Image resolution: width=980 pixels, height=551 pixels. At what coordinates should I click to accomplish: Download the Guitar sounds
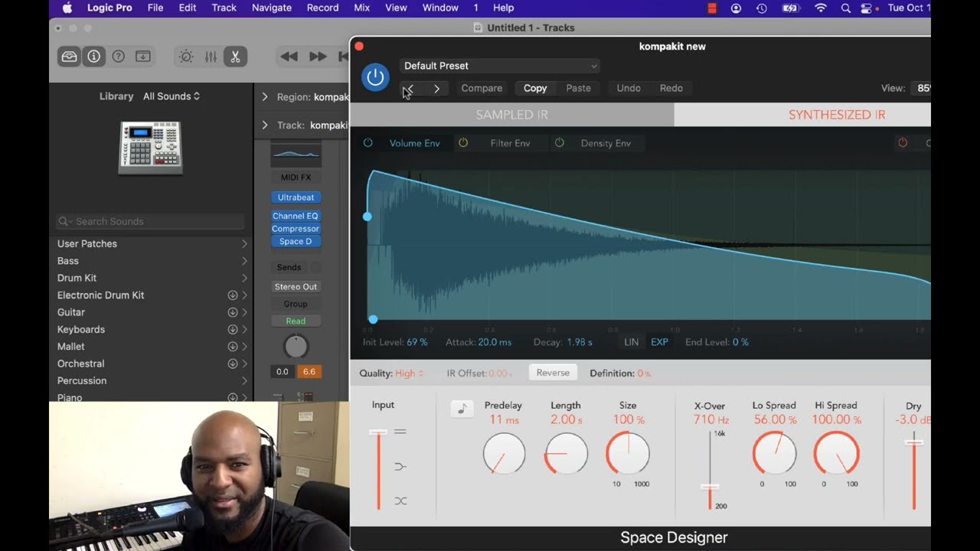(233, 312)
